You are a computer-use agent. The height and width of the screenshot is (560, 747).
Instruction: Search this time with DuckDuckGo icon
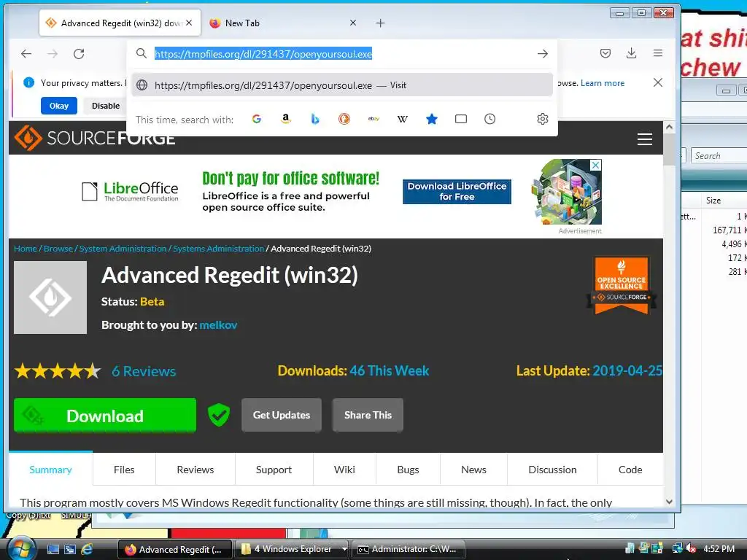click(x=344, y=119)
